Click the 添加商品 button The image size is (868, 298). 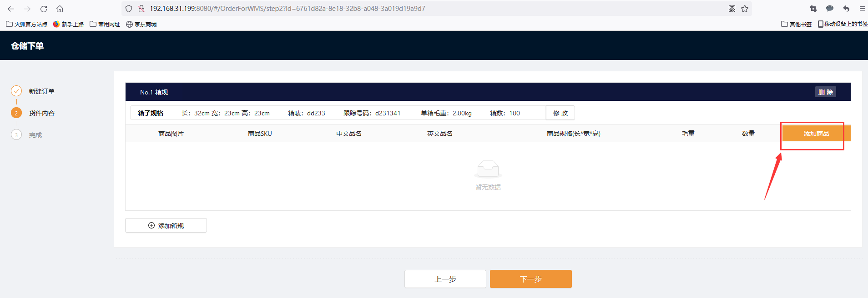816,134
